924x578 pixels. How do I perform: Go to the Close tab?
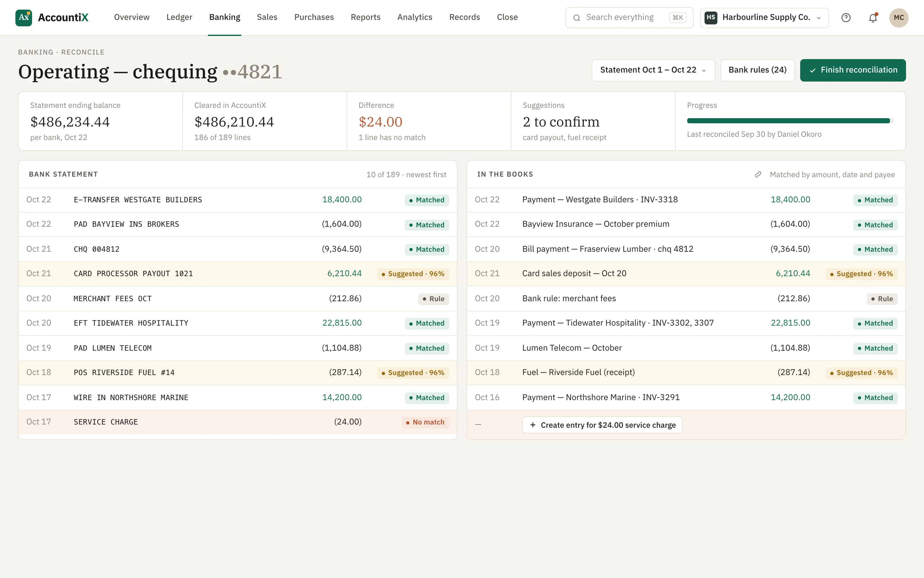tap(507, 17)
